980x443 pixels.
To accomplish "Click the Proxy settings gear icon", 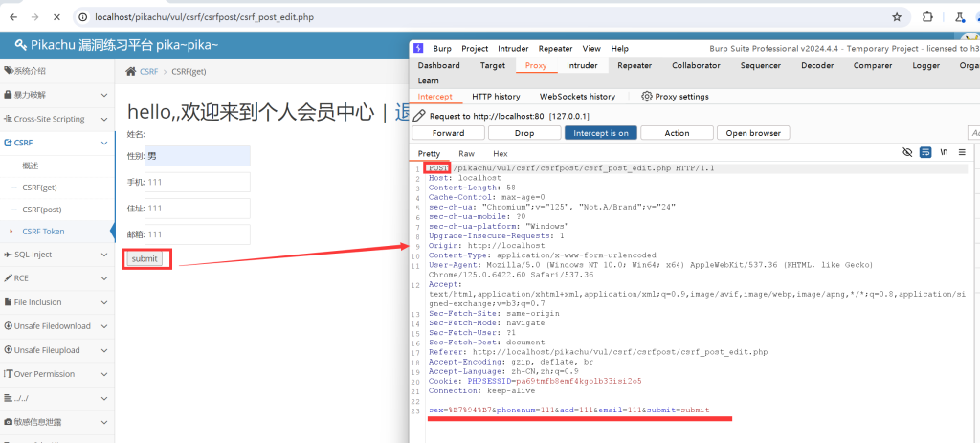I will [647, 97].
